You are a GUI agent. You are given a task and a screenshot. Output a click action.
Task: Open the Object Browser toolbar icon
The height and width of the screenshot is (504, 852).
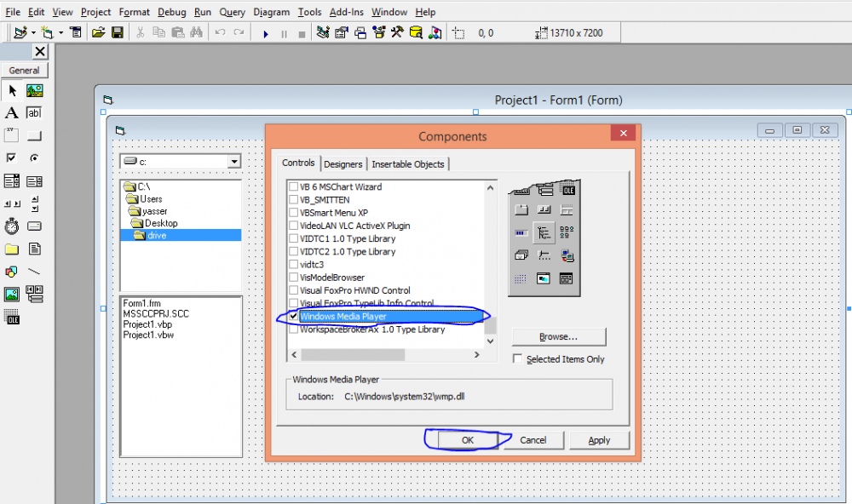tap(379, 33)
